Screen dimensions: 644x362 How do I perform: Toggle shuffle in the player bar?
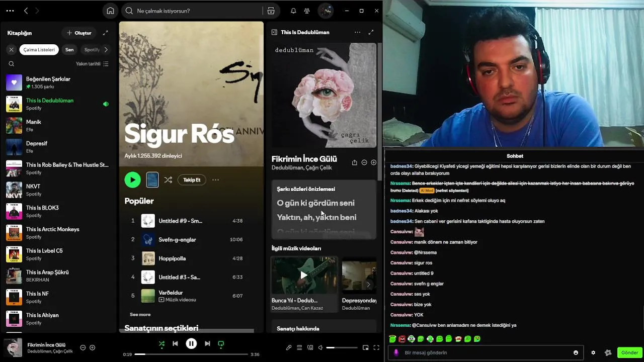pos(162,344)
